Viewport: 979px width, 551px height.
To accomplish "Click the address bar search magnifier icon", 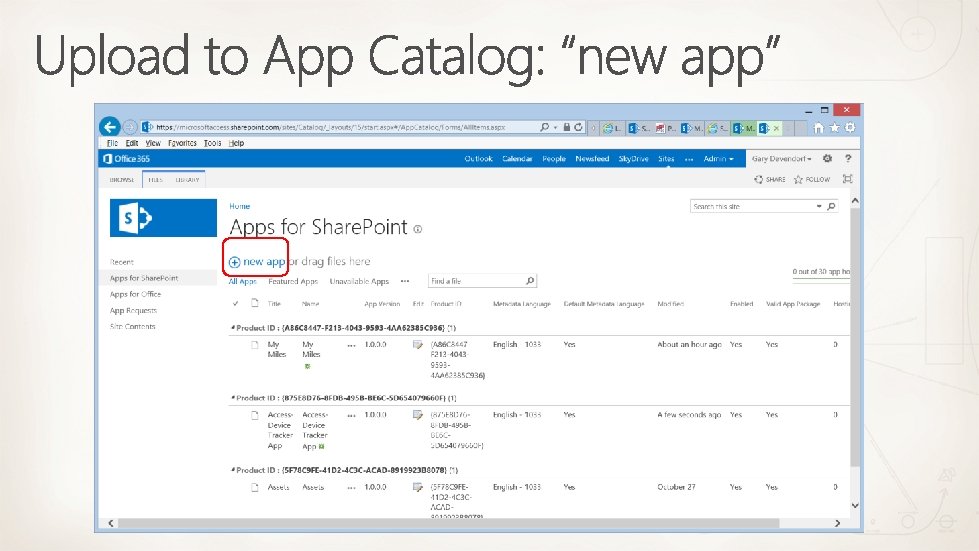I will [x=544, y=127].
